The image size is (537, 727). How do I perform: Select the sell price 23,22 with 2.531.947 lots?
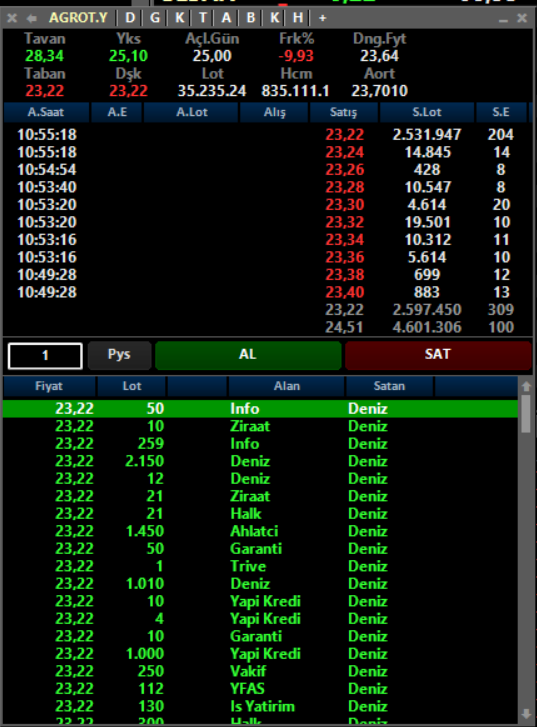[345, 135]
